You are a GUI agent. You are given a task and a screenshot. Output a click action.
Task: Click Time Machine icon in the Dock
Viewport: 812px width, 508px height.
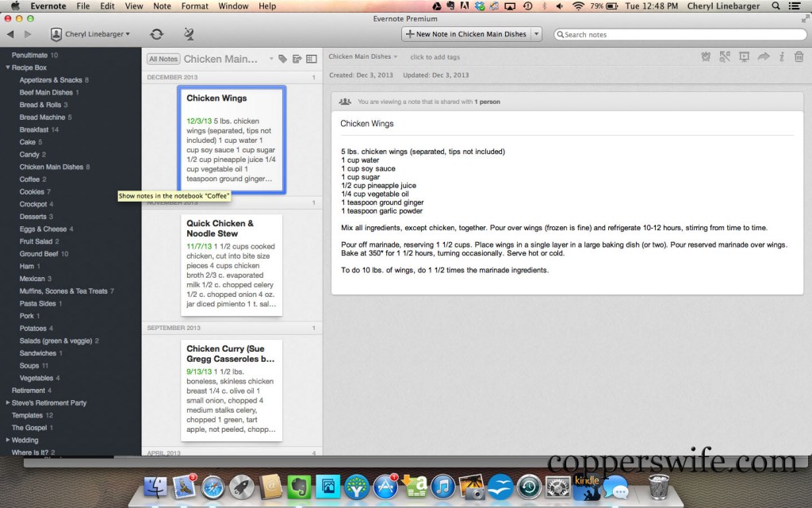coord(529,488)
